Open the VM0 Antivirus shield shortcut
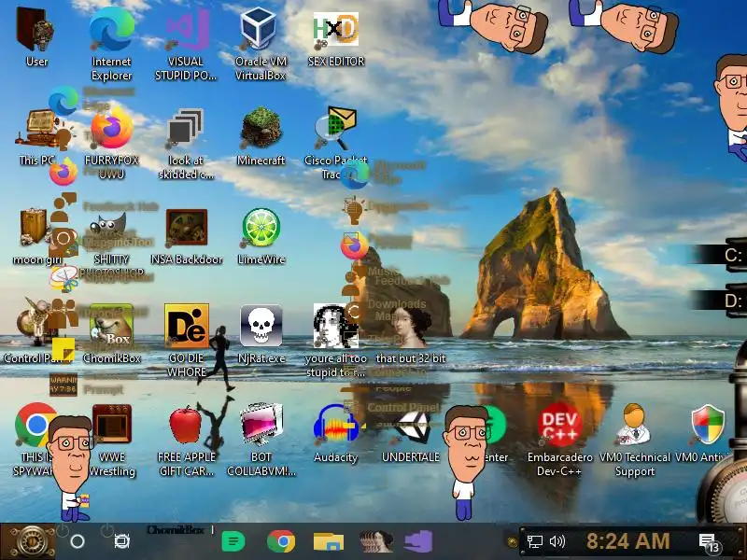 pyautogui.click(x=707, y=432)
